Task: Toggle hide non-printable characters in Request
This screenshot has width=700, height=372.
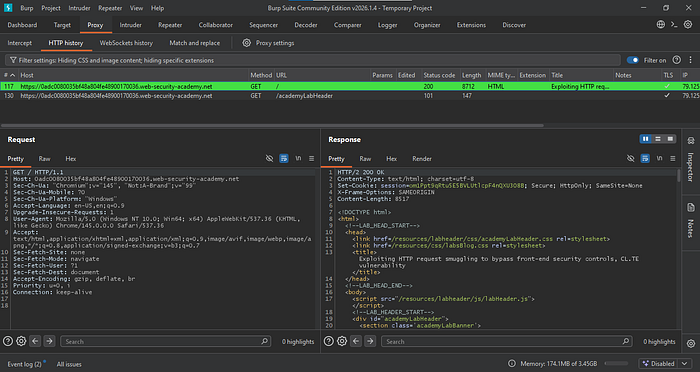Action: (269, 159)
